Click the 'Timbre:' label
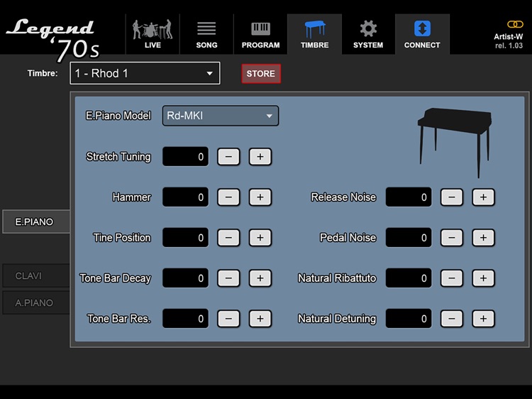 tap(43, 73)
